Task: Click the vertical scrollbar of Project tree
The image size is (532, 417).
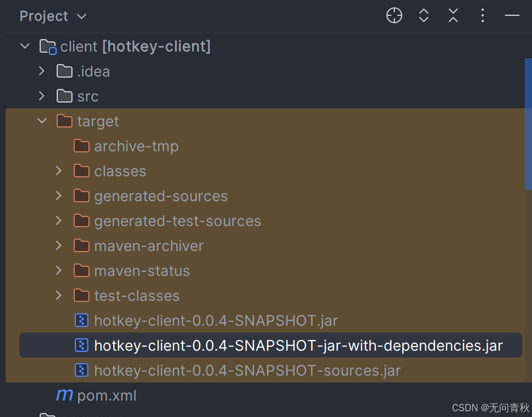Action: (x=528, y=125)
